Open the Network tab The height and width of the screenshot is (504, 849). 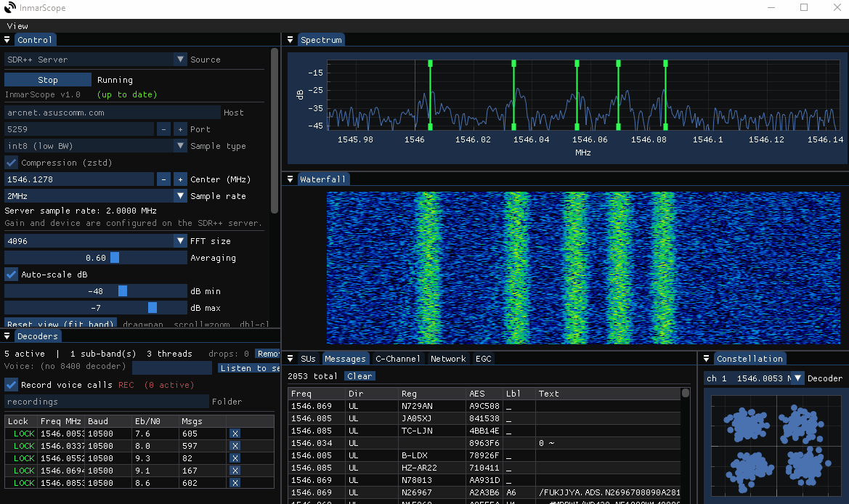click(448, 358)
